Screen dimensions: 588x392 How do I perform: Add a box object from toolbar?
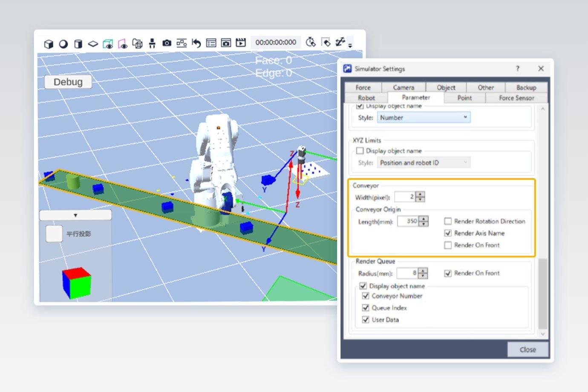click(x=49, y=43)
